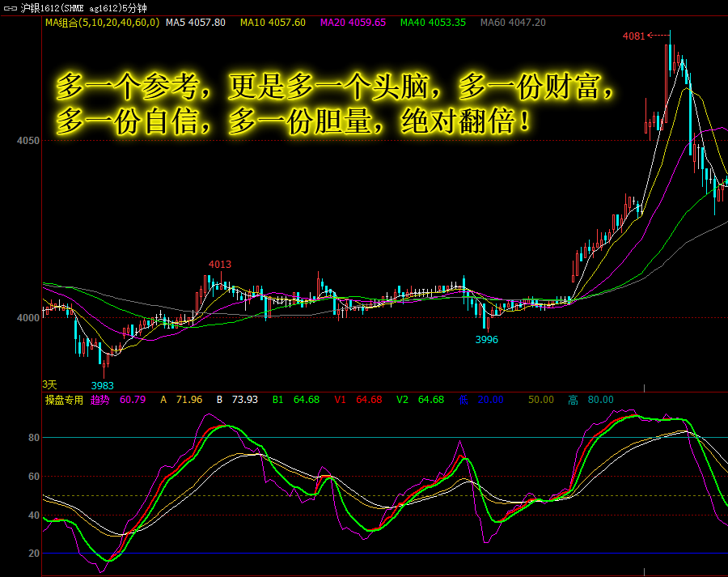Select the MA10 4057.60 value
The image size is (728, 577).
[273, 23]
